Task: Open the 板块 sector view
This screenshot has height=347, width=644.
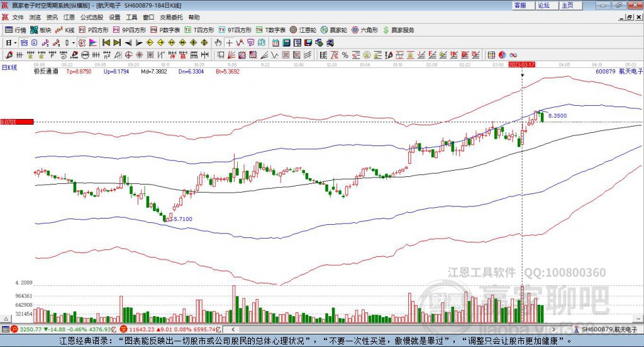Action: 41,30
